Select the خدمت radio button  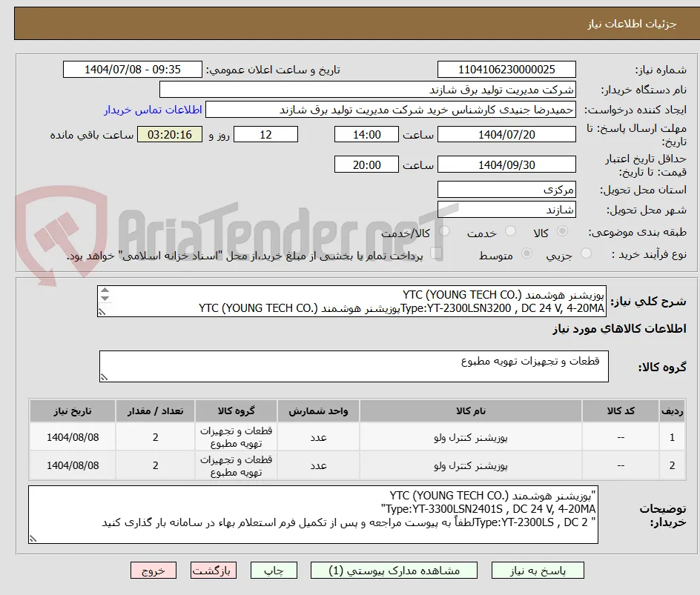[510, 231]
